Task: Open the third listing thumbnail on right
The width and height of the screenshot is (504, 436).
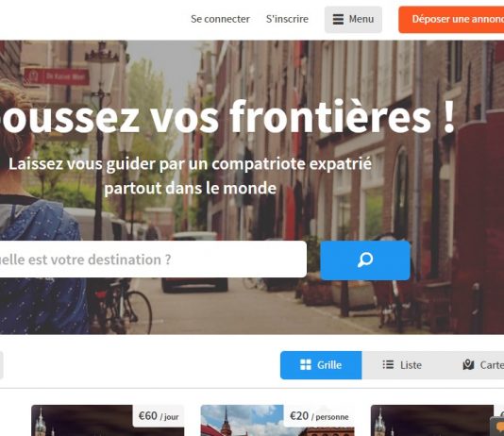Action: [432, 420]
